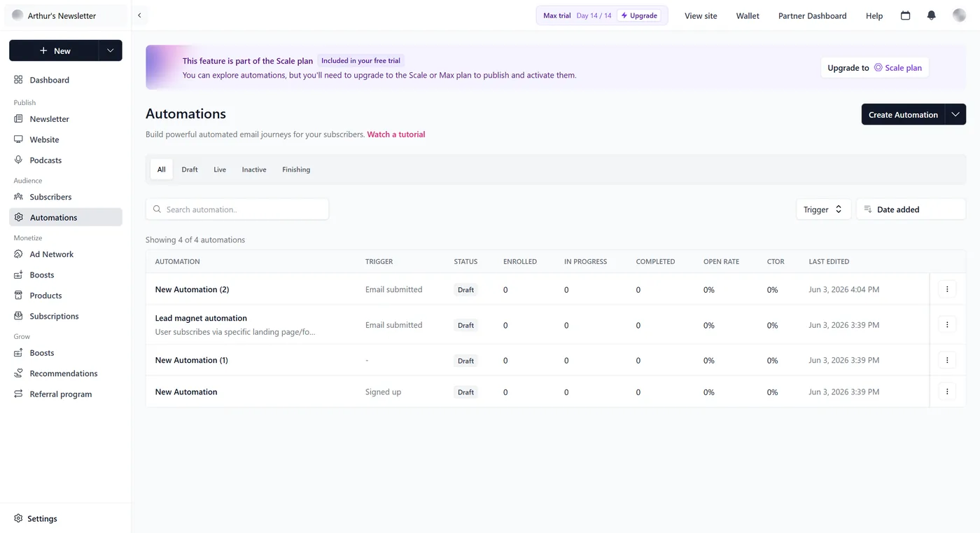The height and width of the screenshot is (533, 980).
Task: Switch to the Inactive tab
Action: click(x=254, y=169)
